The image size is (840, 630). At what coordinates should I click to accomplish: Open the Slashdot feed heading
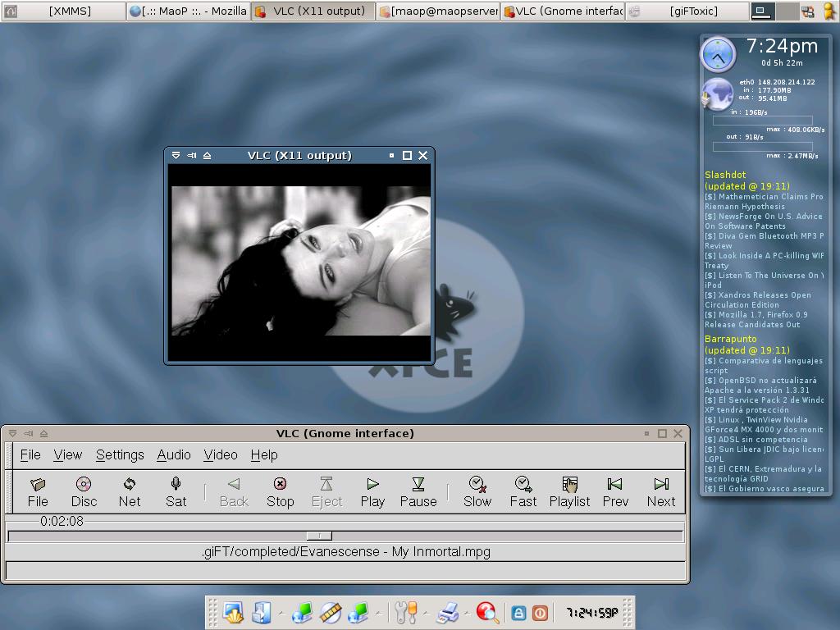click(x=725, y=175)
